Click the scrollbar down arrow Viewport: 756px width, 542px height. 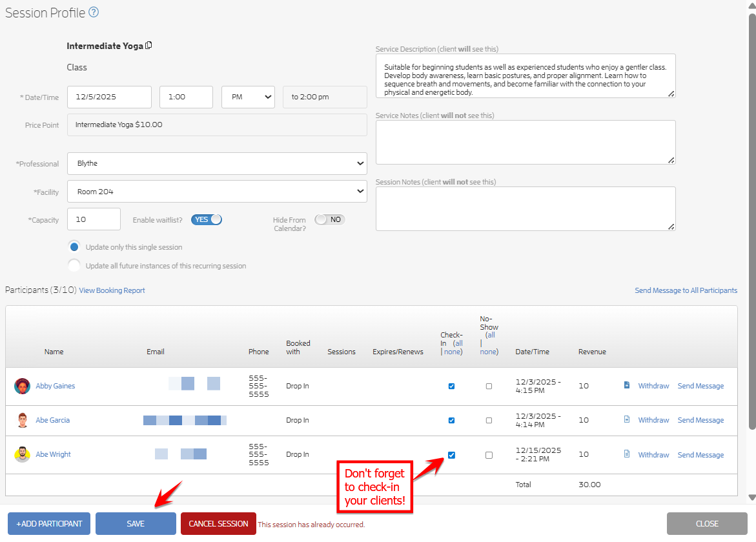[752, 497]
